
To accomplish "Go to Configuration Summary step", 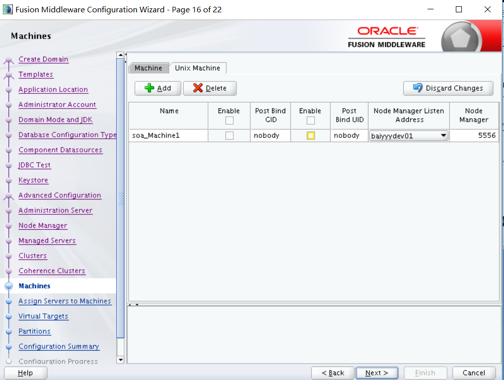I will (59, 346).
